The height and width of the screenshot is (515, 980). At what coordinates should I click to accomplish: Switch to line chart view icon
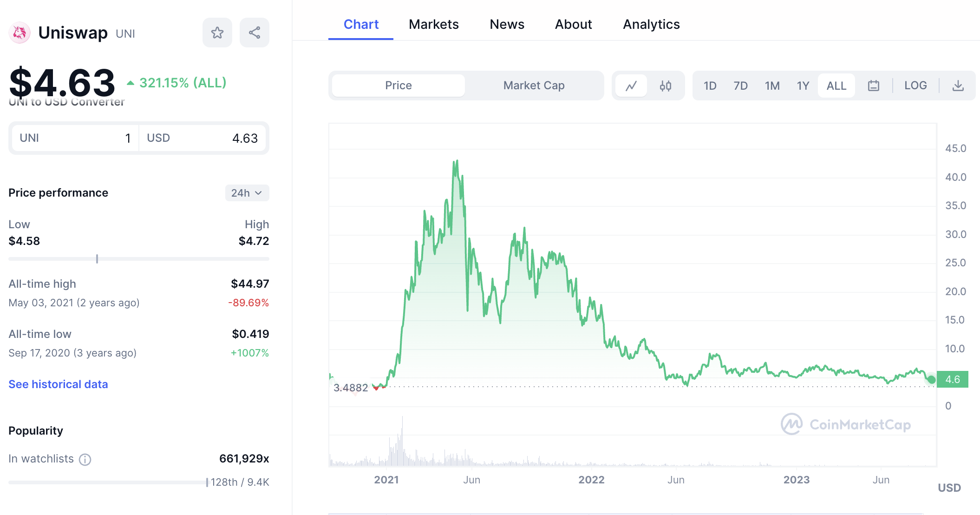pos(631,86)
